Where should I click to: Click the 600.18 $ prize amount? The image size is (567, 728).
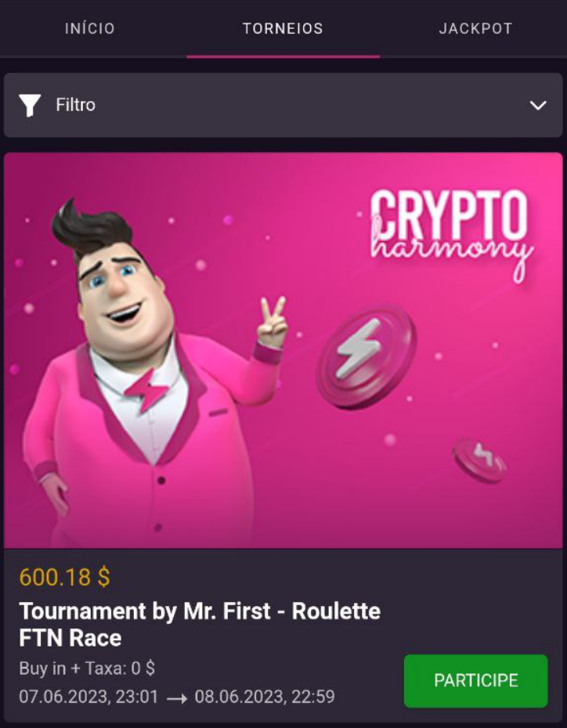(x=64, y=577)
